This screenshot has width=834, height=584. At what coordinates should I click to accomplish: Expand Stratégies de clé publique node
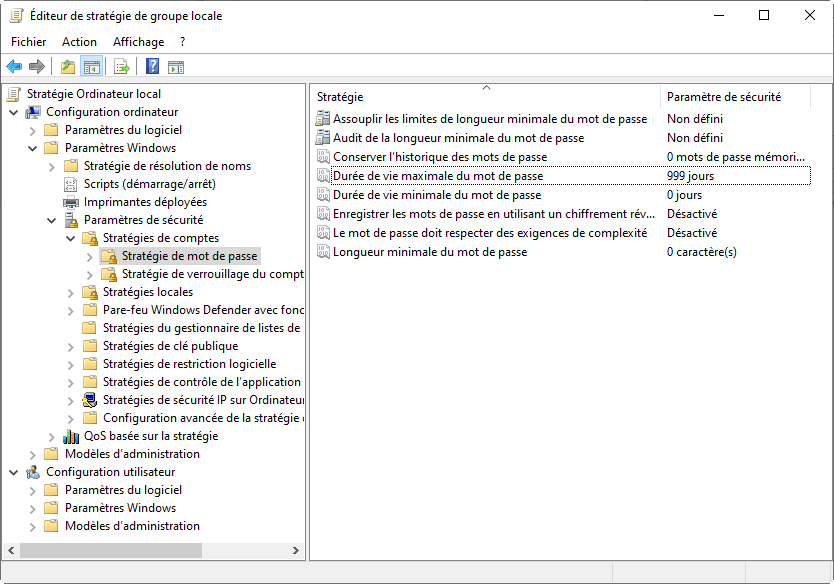tap(70, 347)
